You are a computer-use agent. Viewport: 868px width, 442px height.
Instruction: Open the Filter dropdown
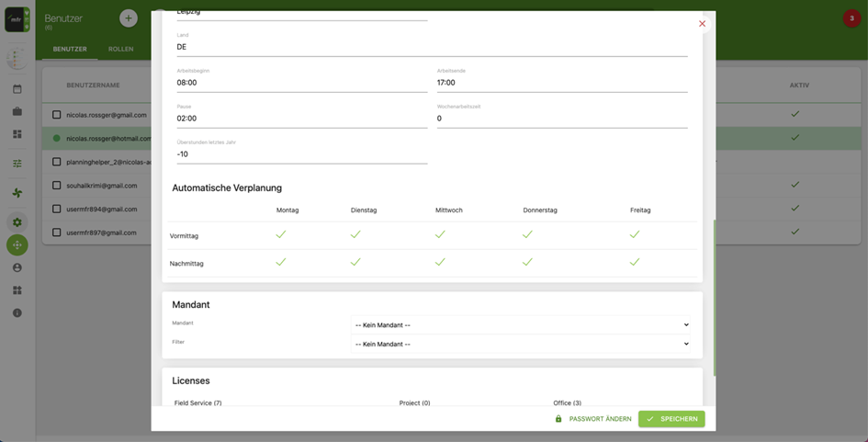(521, 344)
